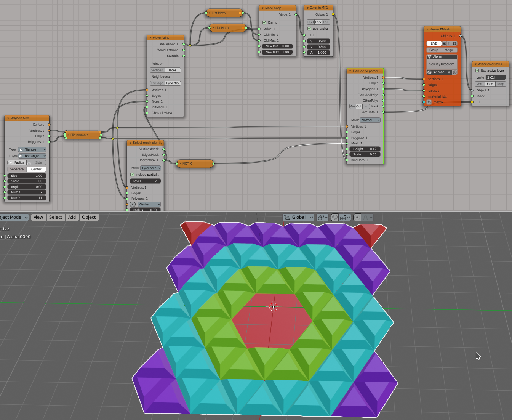512x420 pixels.
Task: Toggle render camera icon in Viewer BMesh
Action: pyautogui.click(x=454, y=43)
